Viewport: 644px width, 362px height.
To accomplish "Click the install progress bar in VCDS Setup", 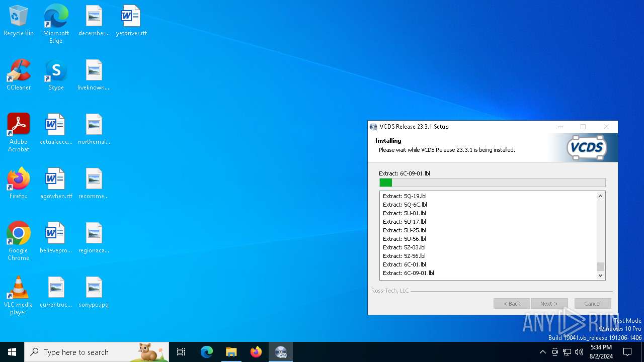I will coord(493,183).
